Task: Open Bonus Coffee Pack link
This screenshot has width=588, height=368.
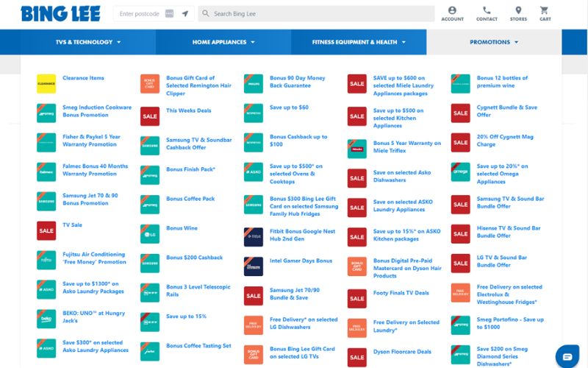Action: pos(190,199)
